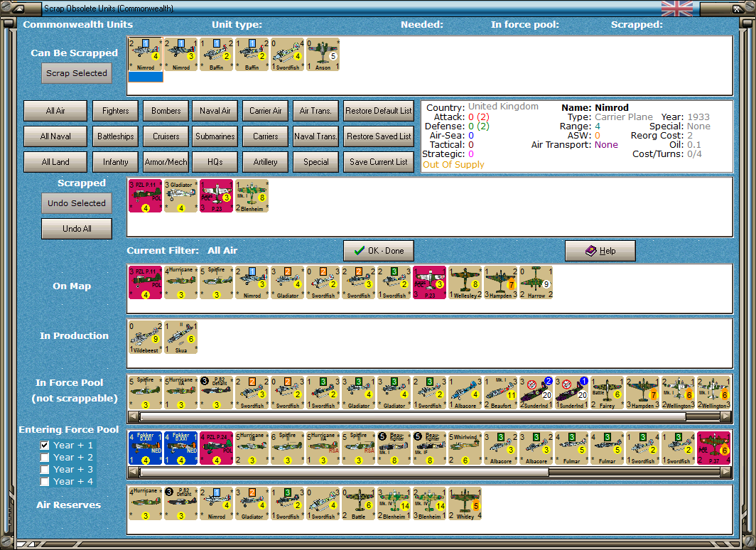Filter by Bombers
This screenshot has height=550, width=756.
pyautogui.click(x=166, y=111)
